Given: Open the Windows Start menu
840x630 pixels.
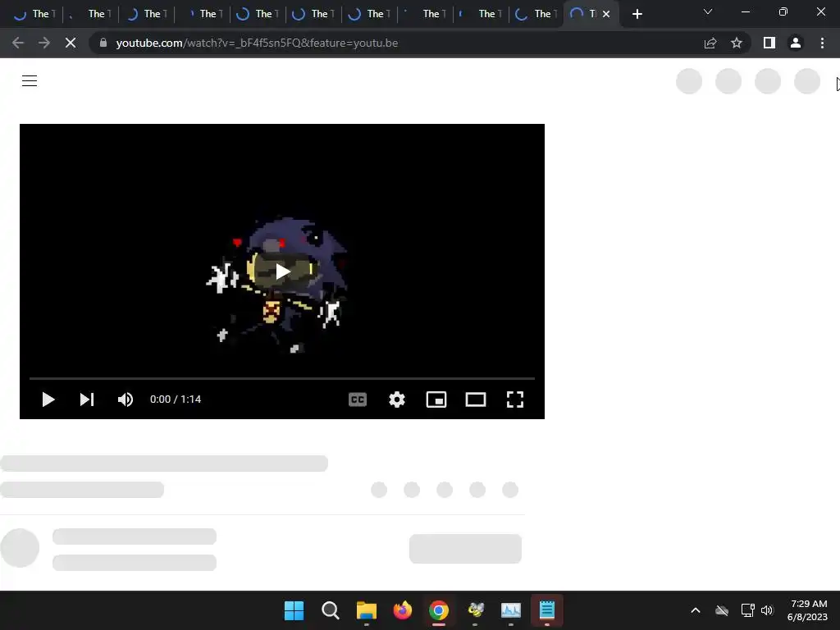Looking at the screenshot, I should 294,610.
